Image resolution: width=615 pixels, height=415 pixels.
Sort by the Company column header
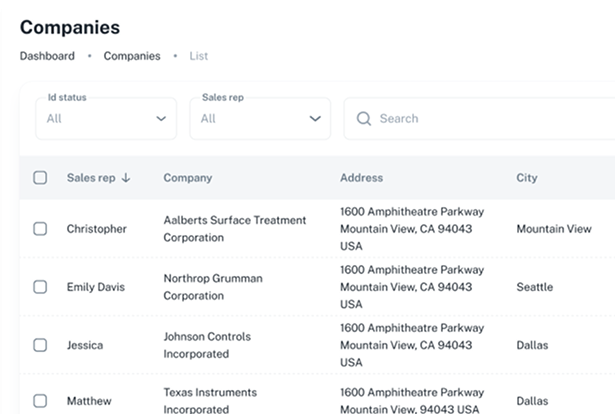pos(188,178)
